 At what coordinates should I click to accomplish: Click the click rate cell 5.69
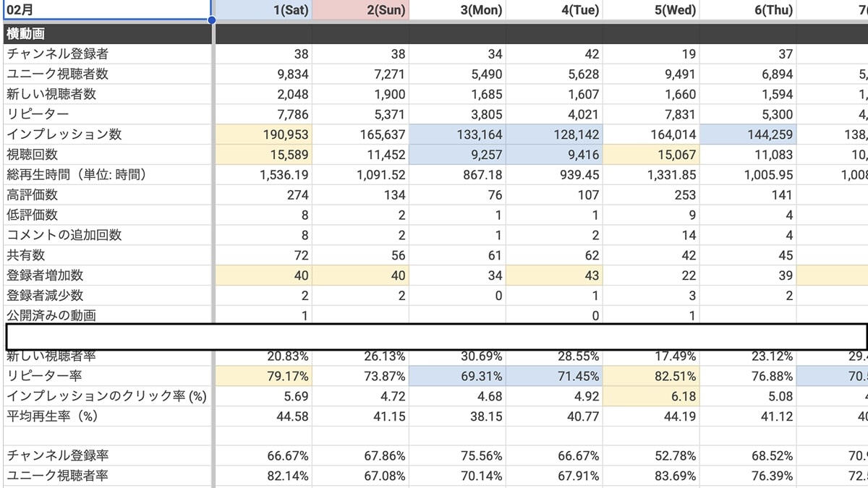tap(264, 396)
